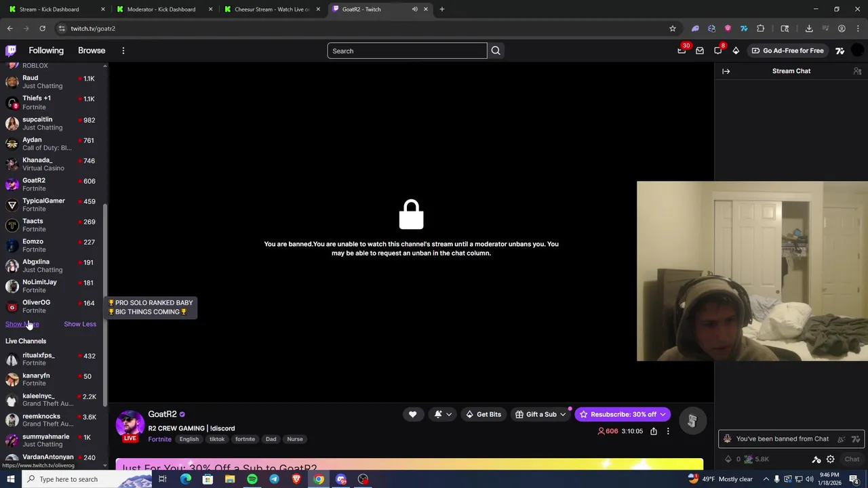The height and width of the screenshot is (488, 868).
Task: Click the GoatR2 live avatar
Action: 130,426
